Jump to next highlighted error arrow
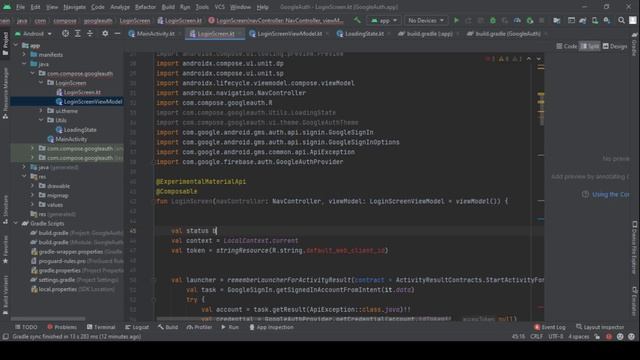 tap(539, 59)
